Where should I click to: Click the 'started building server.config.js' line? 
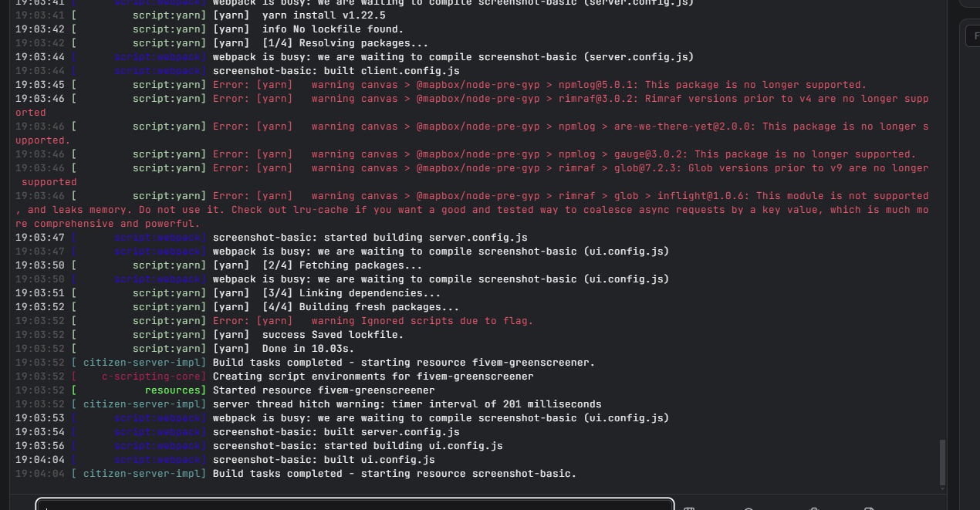tap(370, 238)
